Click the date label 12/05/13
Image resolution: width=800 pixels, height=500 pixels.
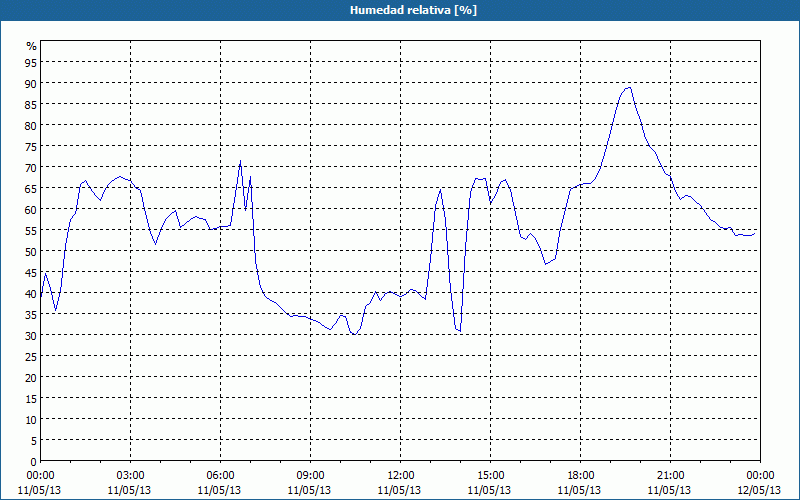pyautogui.click(x=760, y=490)
